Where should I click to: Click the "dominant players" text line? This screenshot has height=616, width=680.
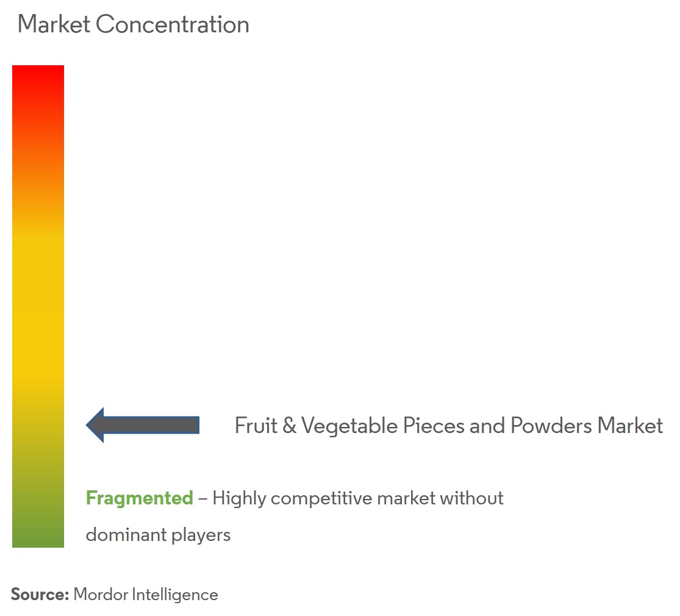tap(158, 535)
